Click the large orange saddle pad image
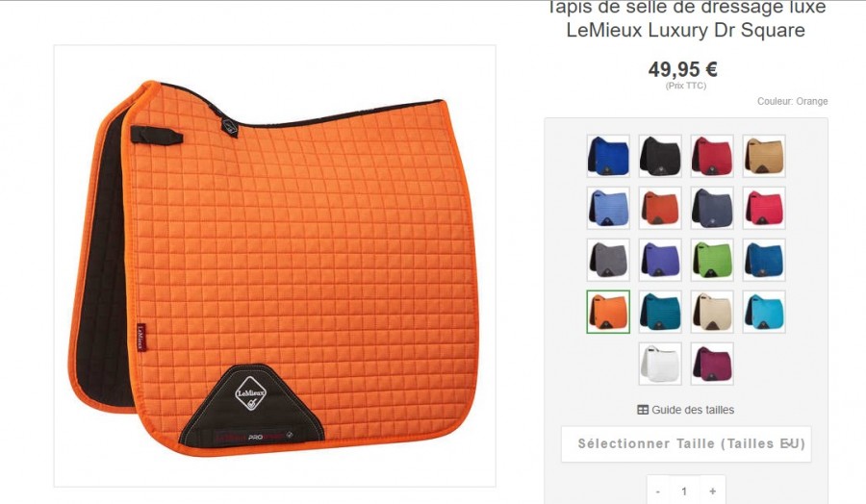This screenshot has height=504, width=866. [274, 266]
